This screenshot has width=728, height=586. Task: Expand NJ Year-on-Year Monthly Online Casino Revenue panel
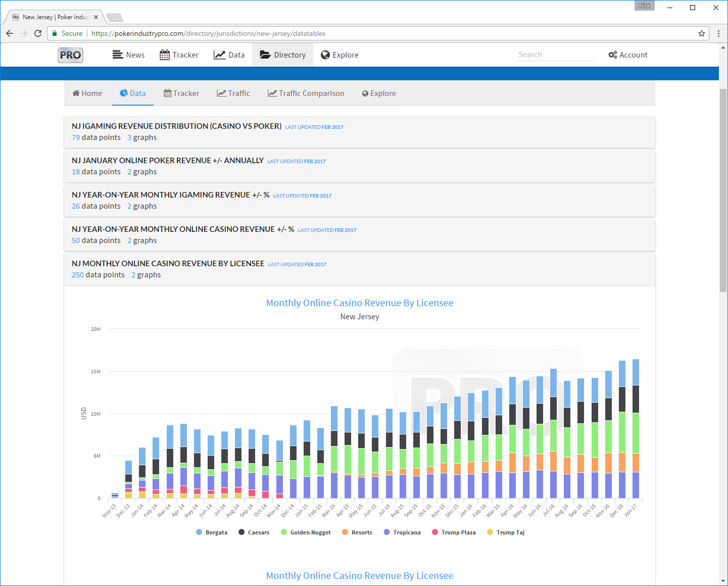coord(360,235)
